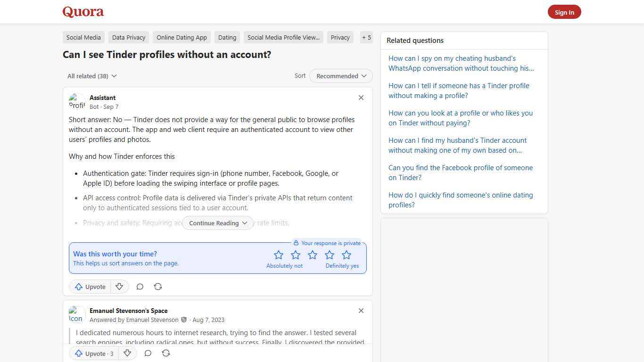Click the Sign In button
The height and width of the screenshot is (362, 644).
point(564,12)
